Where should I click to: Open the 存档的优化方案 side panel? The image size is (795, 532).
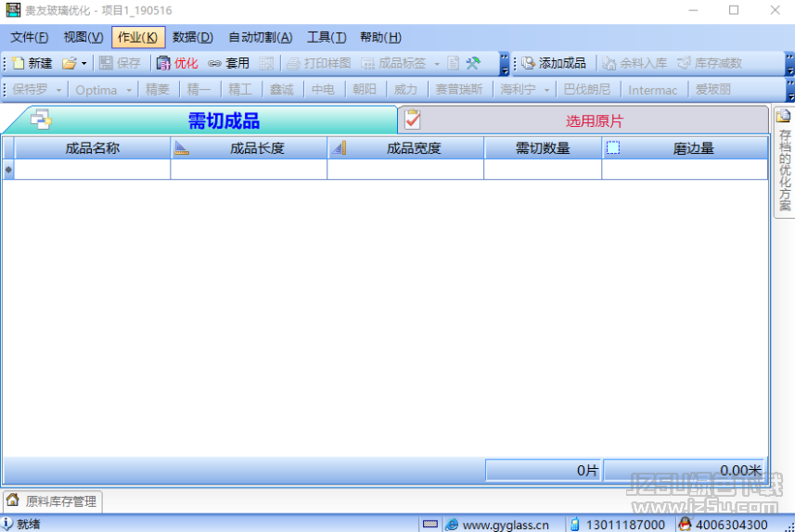click(785, 162)
